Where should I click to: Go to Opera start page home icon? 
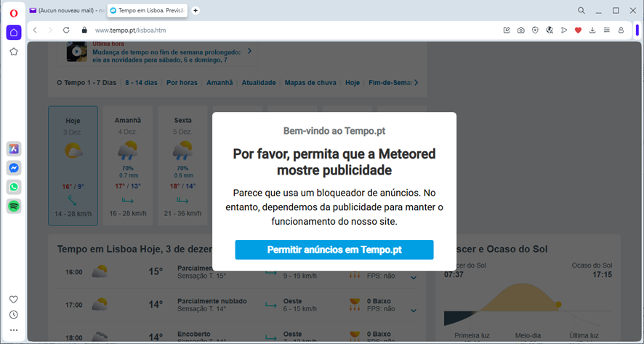click(x=14, y=33)
